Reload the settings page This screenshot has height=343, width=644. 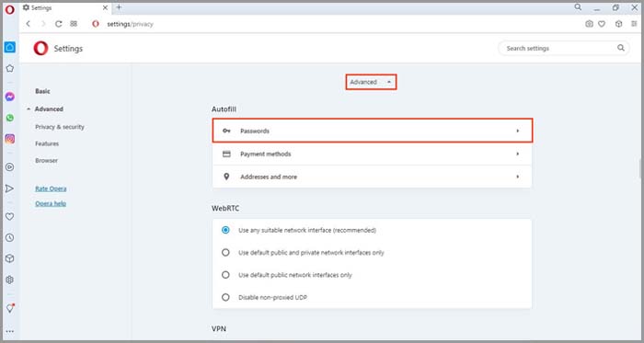[58, 24]
